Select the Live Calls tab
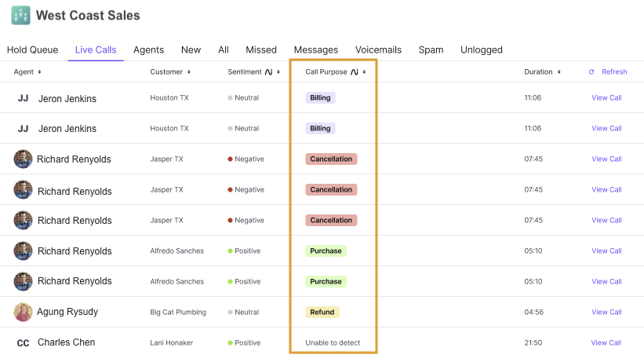 (96, 49)
